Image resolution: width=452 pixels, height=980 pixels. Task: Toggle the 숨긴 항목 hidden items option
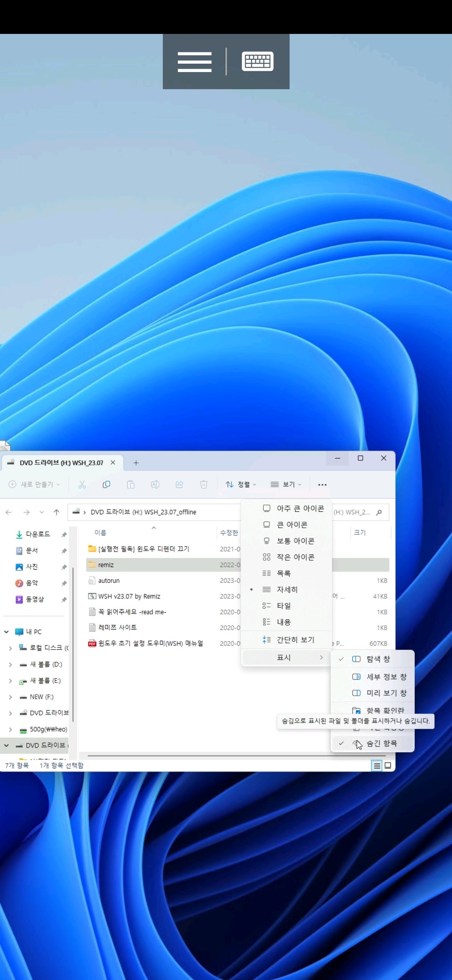tap(372, 743)
